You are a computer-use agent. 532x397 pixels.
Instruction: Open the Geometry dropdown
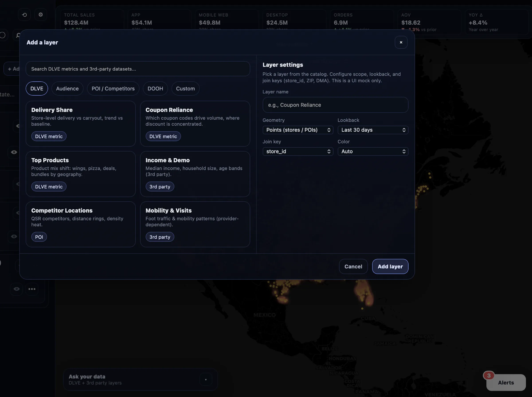[298, 130]
